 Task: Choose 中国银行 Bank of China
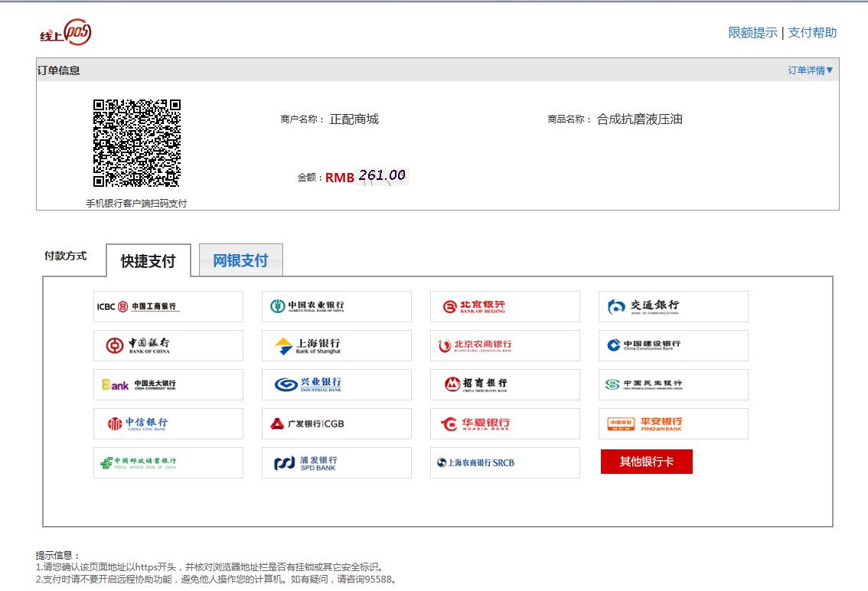coord(168,345)
